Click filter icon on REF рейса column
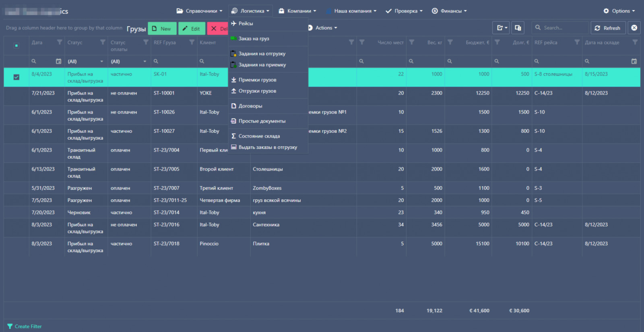Image resolution: width=644 pixels, height=332 pixels. point(577,42)
